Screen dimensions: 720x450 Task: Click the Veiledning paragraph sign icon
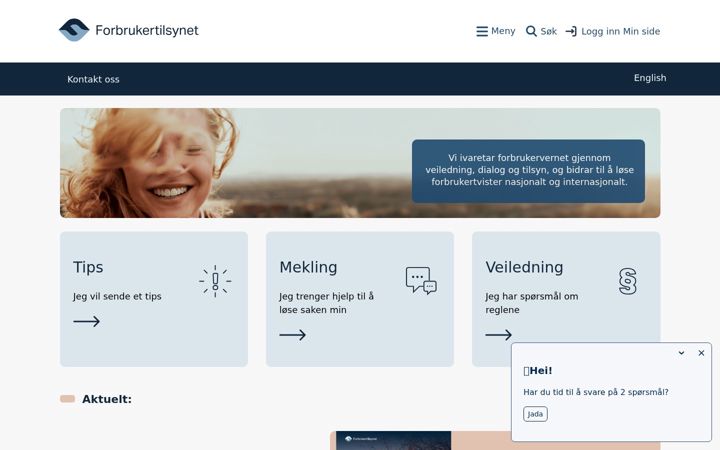click(628, 281)
